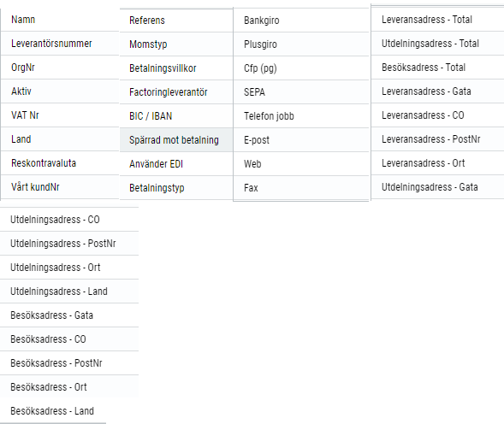Select the Namn list entry

click(x=60, y=20)
